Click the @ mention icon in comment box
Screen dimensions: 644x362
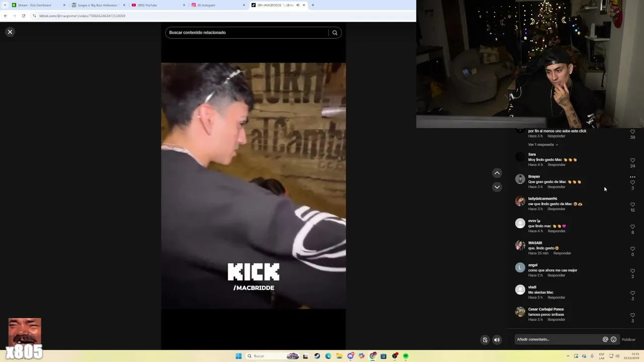coord(605,339)
